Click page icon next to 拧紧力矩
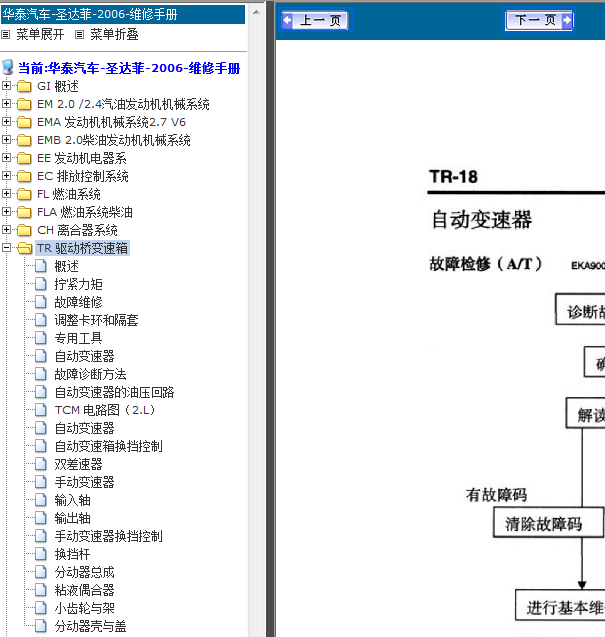The width and height of the screenshot is (605, 637). (41, 284)
